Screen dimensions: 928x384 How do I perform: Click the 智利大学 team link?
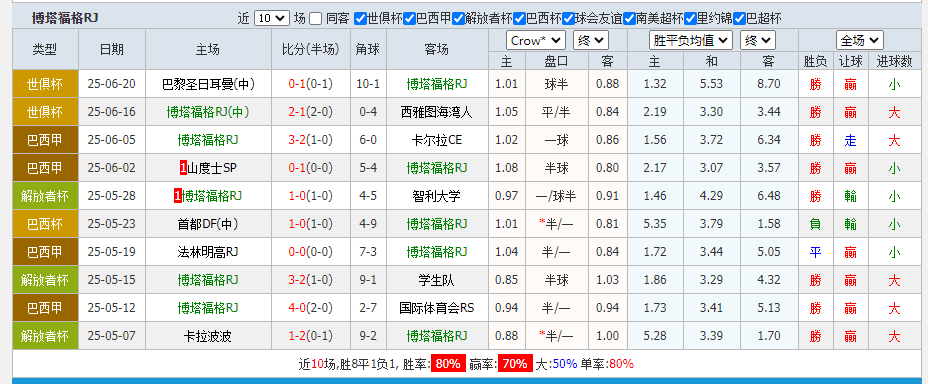[437, 196]
